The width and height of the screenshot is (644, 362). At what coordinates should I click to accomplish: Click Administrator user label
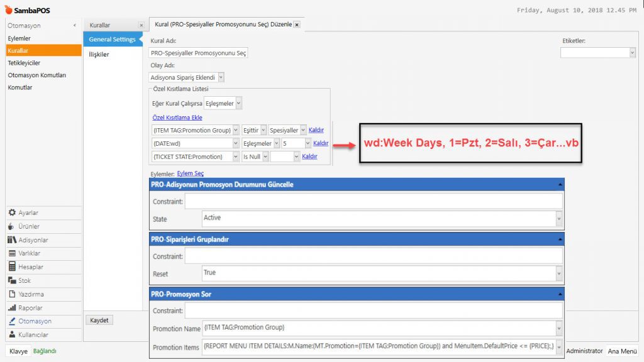point(584,351)
